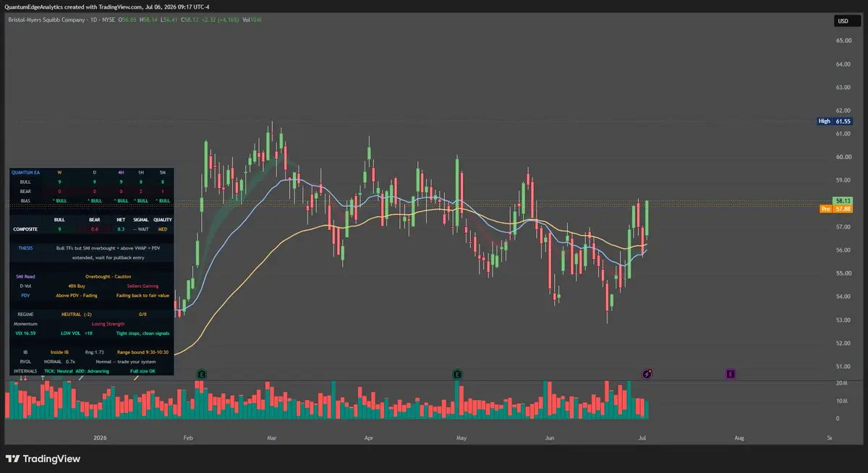
Task: Click the 65.00 price axis label
Action: click(843, 41)
